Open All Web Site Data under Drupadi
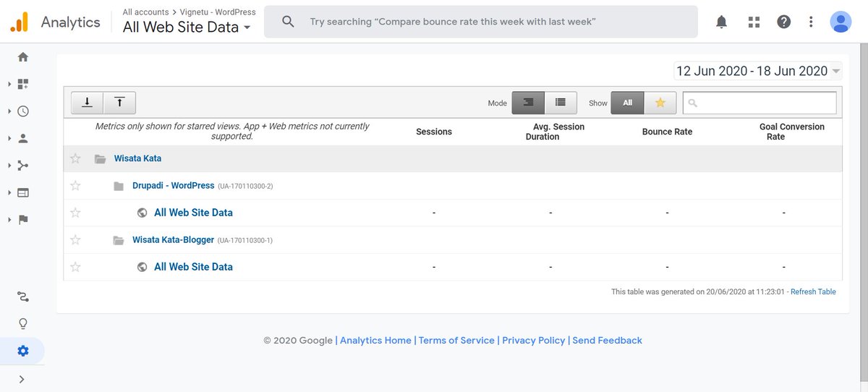The width and height of the screenshot is (868, 392). tap(193, 213)
